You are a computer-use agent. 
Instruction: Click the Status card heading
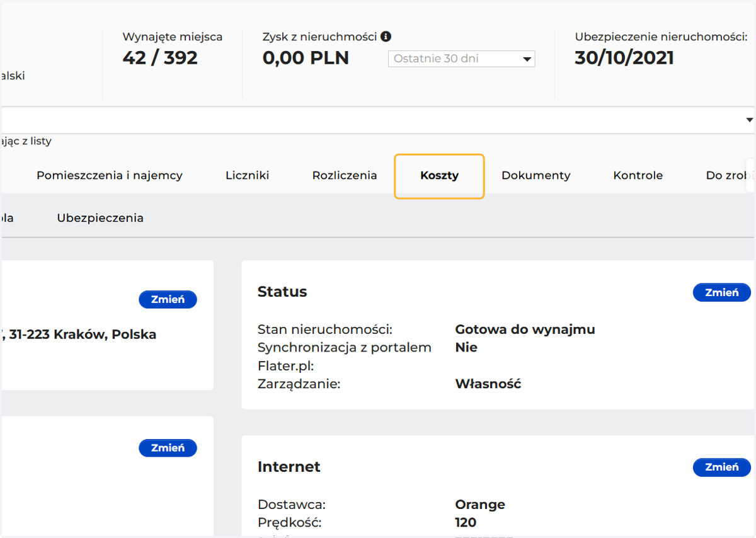(x=282, y=292)
